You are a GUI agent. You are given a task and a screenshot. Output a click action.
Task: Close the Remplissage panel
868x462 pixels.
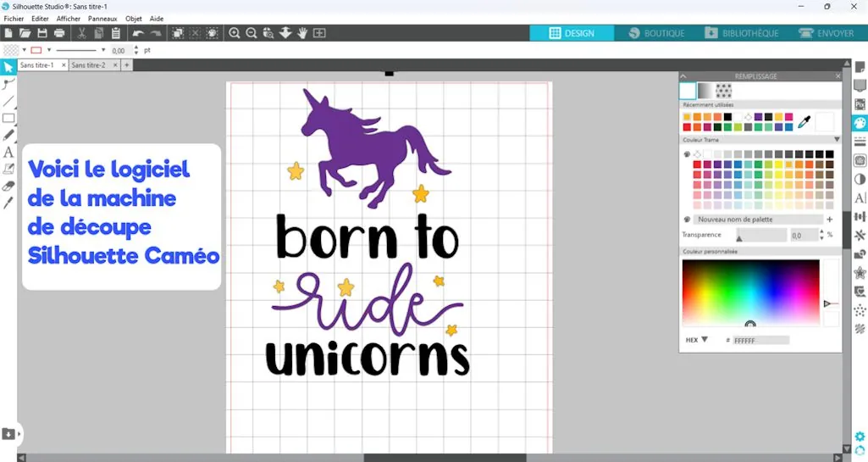pos(838,76)
